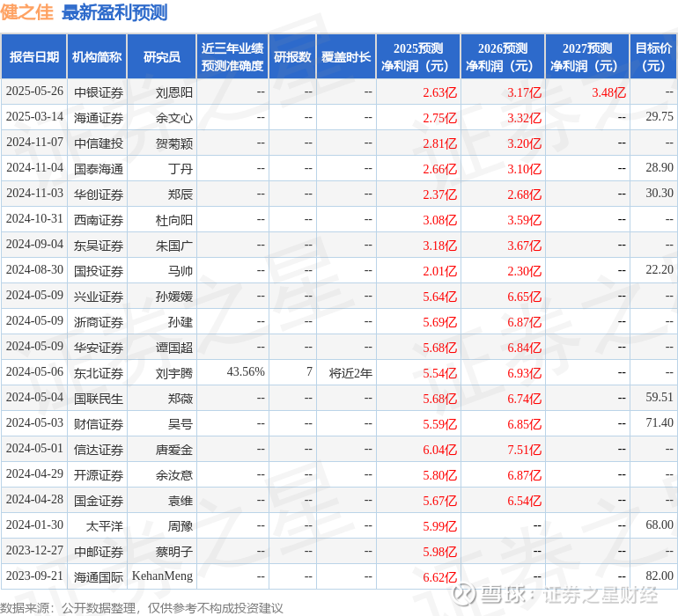678x616 pixels.
Task: Select the 国投证券 cell
Action: 99,271
